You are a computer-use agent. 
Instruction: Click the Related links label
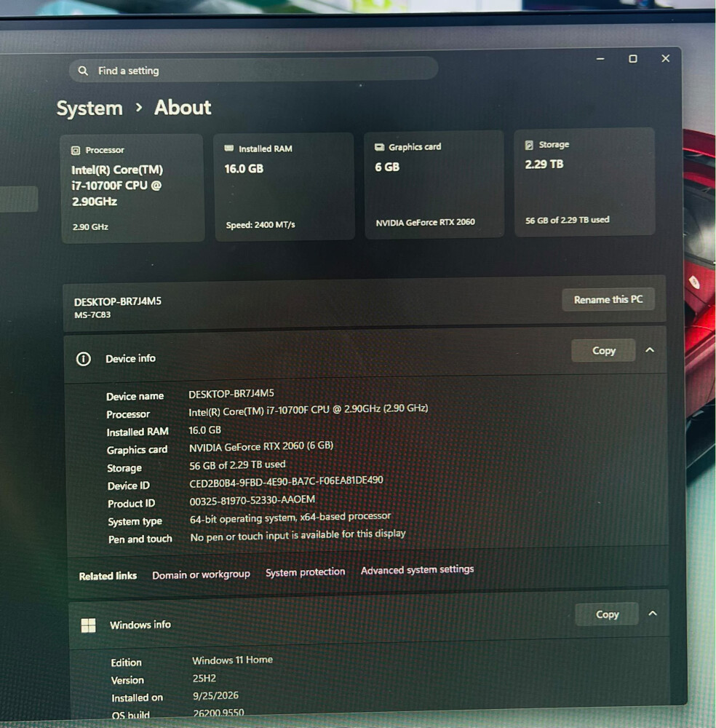[x=108, y=576]
